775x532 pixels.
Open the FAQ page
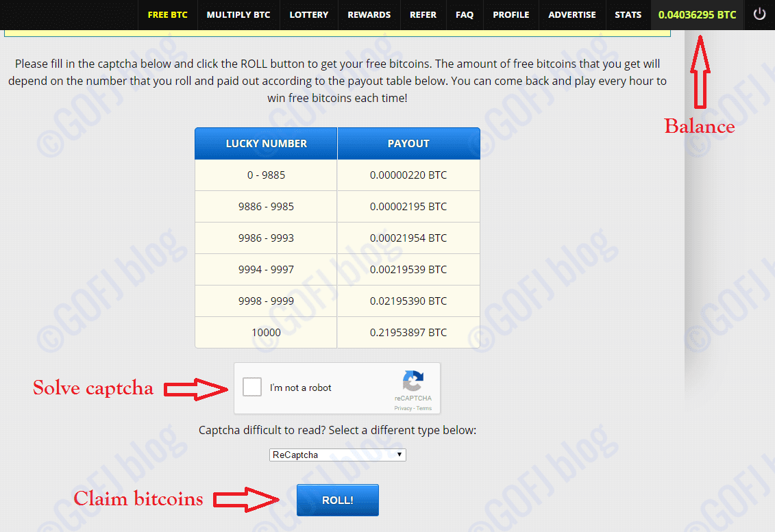click(x=465, y=15)
